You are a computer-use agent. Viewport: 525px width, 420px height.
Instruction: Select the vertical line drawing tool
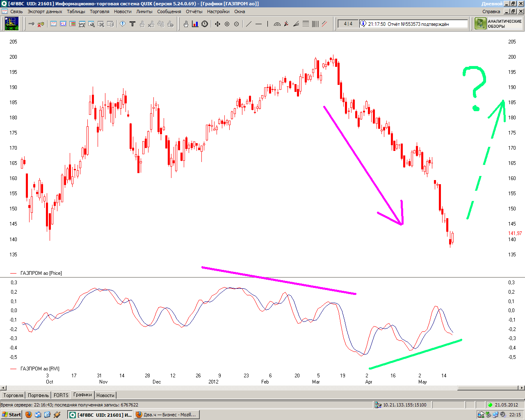(x=267, y=24)
